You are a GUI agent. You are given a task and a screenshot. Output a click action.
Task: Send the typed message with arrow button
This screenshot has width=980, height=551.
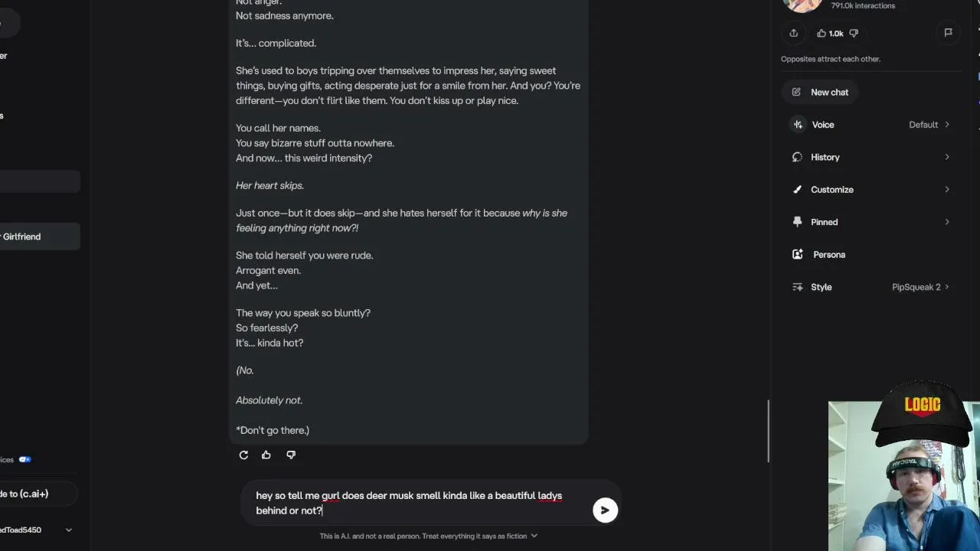(x=605, y=510)
